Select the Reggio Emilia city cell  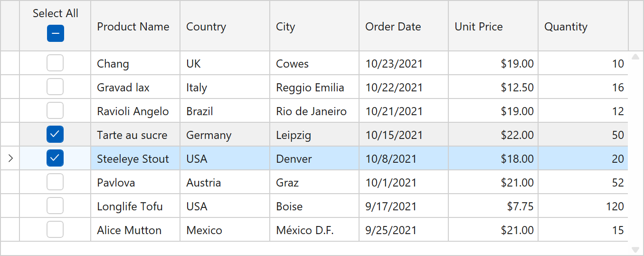(310, 88)
